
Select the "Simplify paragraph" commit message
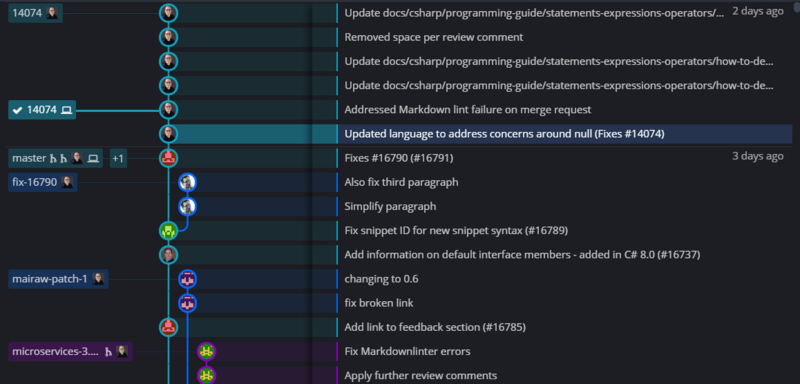coord(390,207)
